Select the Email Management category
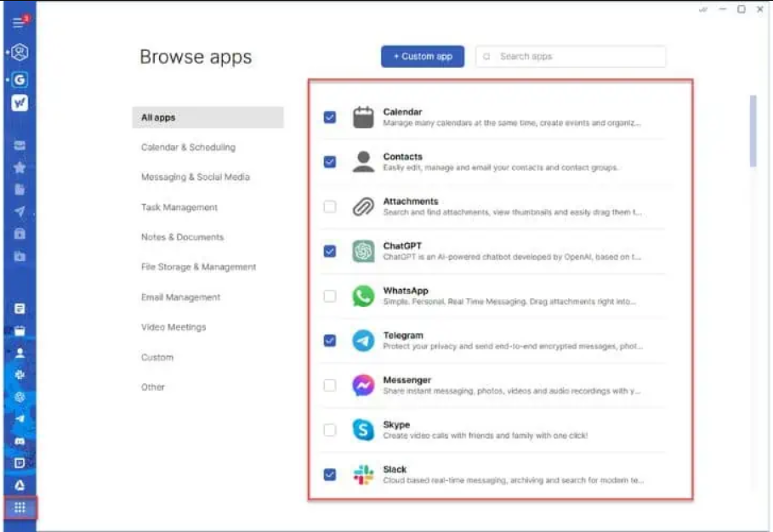The height and width of the screenshot is (532, 773). [180, 297]
